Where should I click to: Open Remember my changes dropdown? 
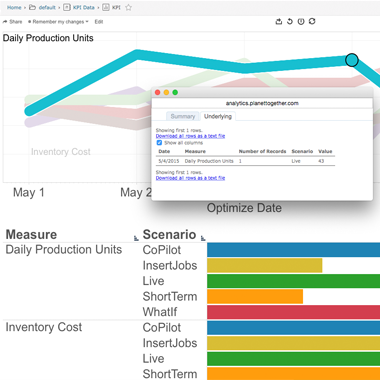tap(58, 22)
